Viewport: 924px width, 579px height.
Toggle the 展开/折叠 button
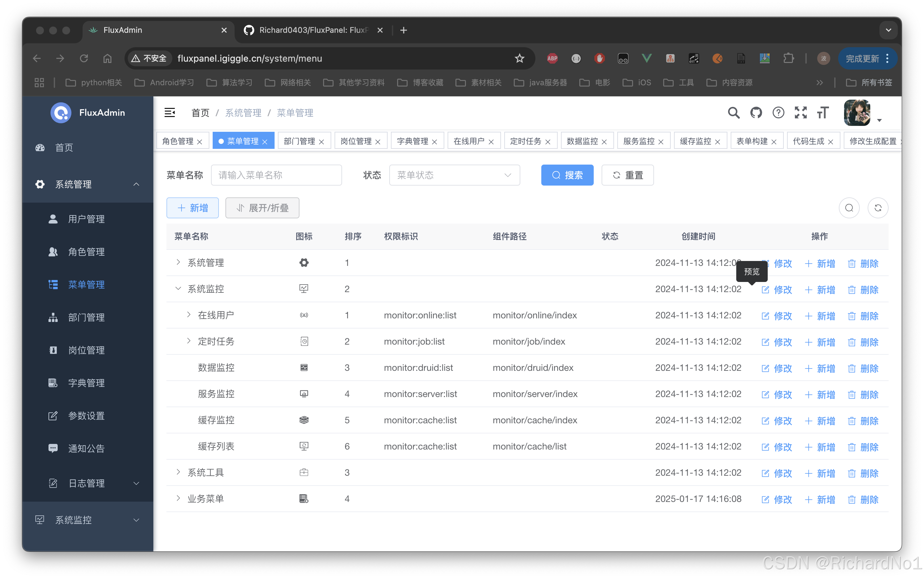pos(262,208)
